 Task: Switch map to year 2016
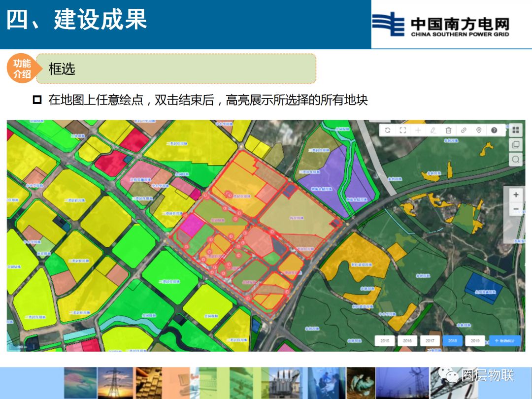click(x=407, y=341)
